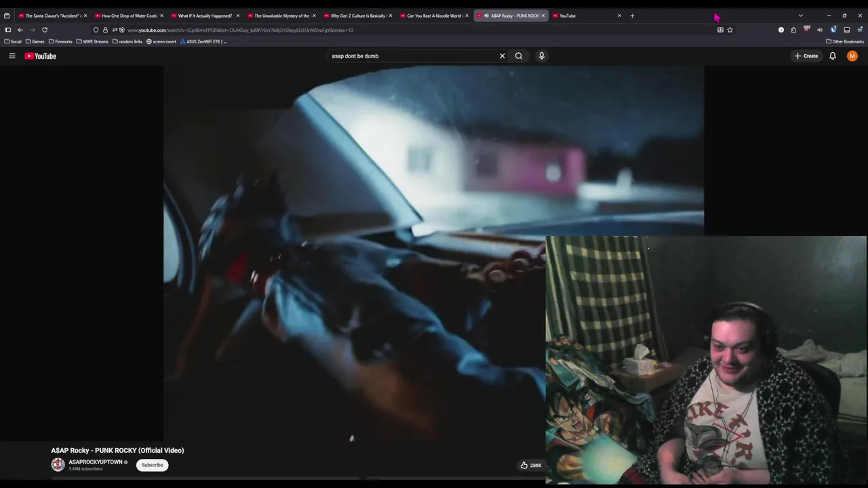Open the Firefox View tab icon
The width and height of the screenshot is (868, 488).
click(7, 16)
